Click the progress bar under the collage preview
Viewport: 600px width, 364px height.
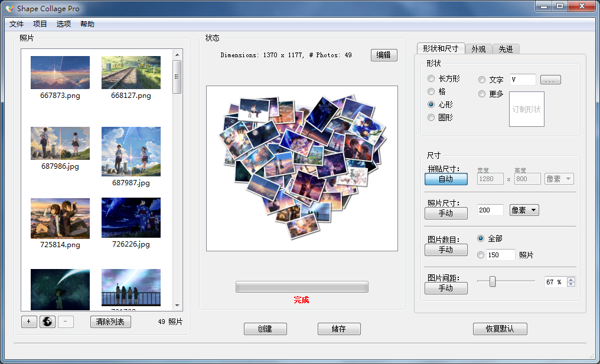point(302,287)
